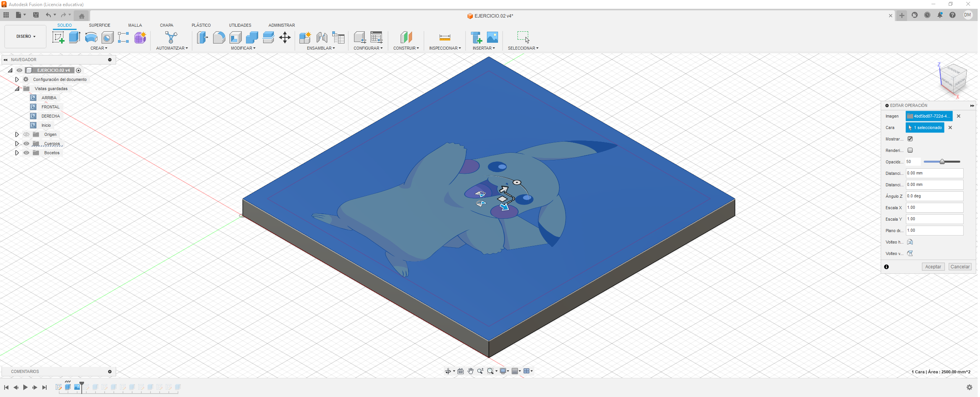The width and height of the screenshot is (980, 397).
Task: Select the Fillet tool
Action: [x=219, y=37]
